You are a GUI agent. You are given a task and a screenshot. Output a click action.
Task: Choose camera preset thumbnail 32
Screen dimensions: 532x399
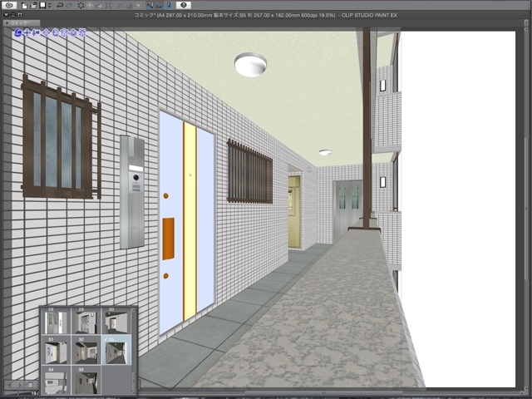tap(86, 351)
